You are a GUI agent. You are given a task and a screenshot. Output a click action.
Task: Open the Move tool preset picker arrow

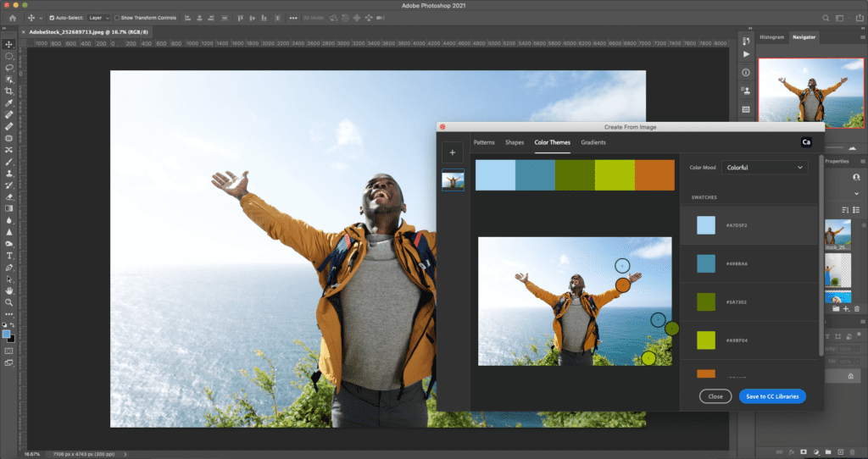pyautogui.click(x=41, y=18)
